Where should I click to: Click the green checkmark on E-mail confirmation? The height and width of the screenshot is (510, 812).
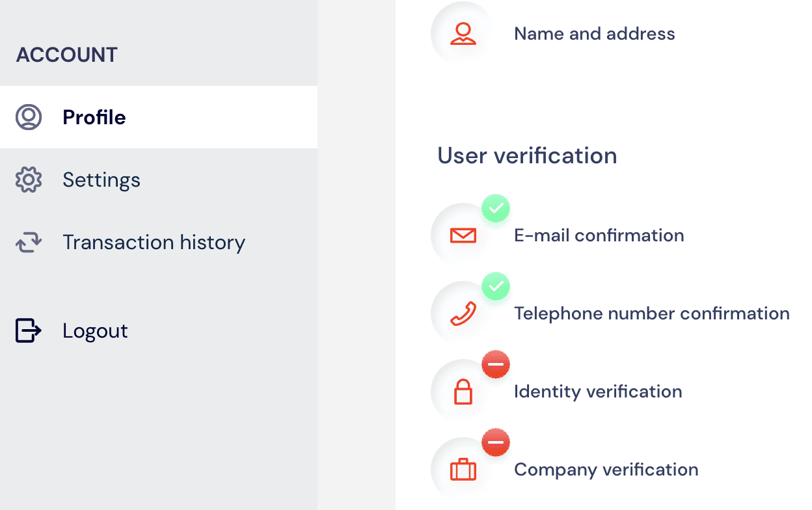496,208
